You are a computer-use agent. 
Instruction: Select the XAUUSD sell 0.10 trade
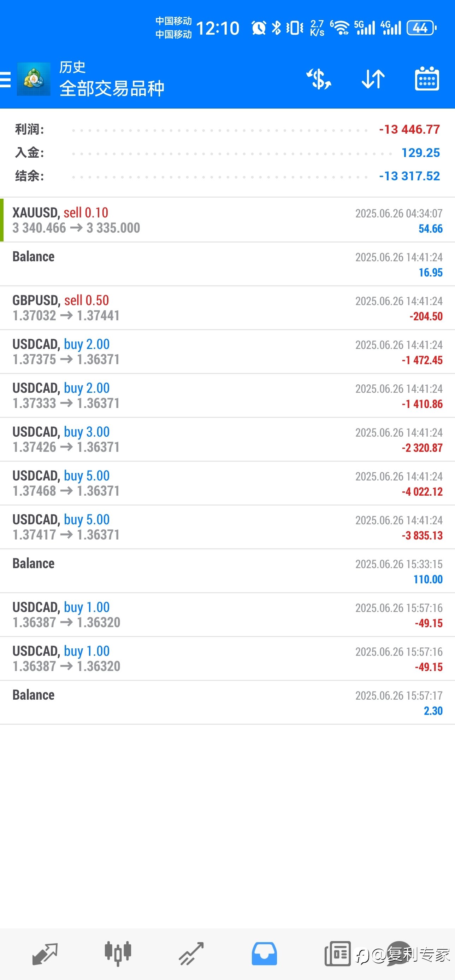[x=227, y=220]
